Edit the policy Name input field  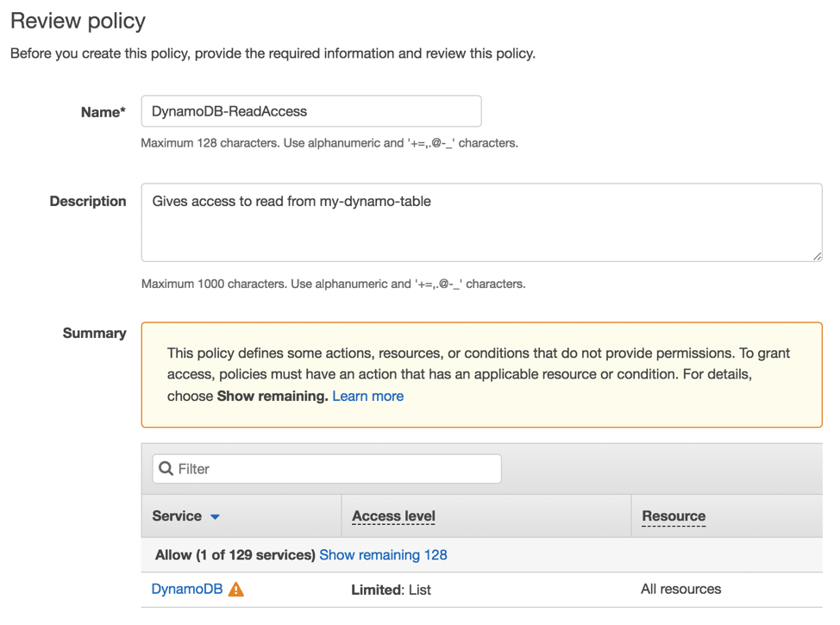click(311, 111)
